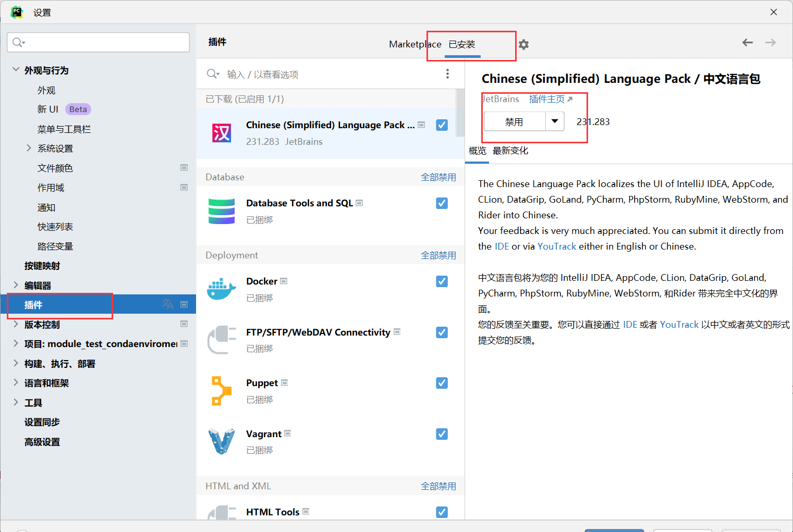The image size is (793, 532).
Task: Click the bundled icon next to Puppet name
Action: tap(285, 383)
